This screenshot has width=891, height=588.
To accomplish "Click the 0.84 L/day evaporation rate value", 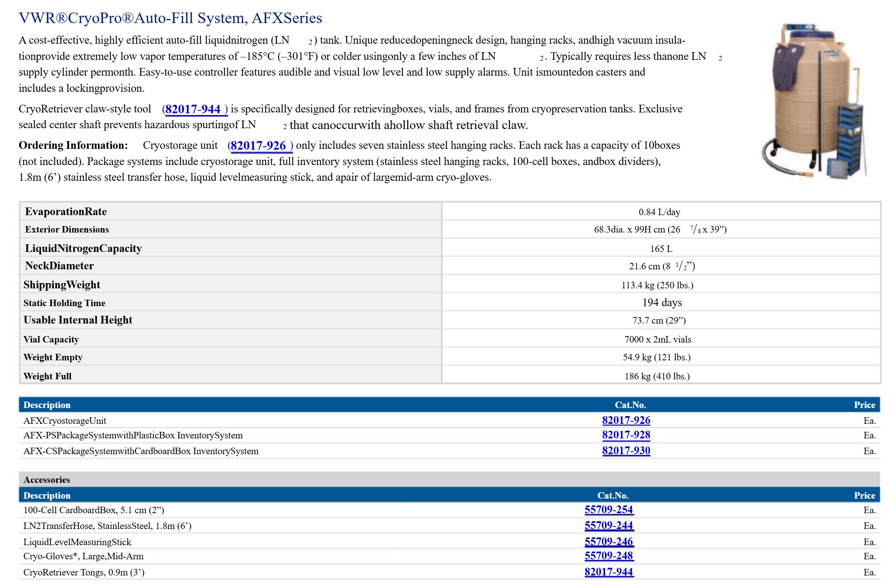I will click(x=659, y=212).
